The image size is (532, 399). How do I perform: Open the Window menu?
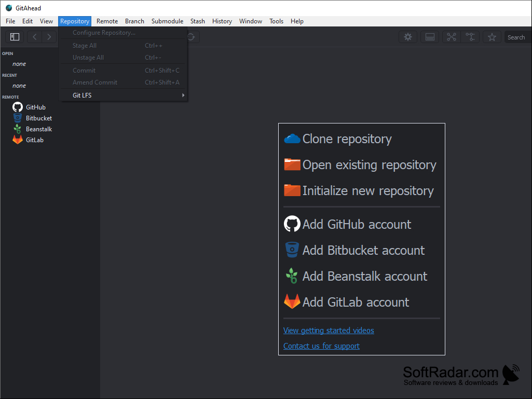[x=251, y=21]
